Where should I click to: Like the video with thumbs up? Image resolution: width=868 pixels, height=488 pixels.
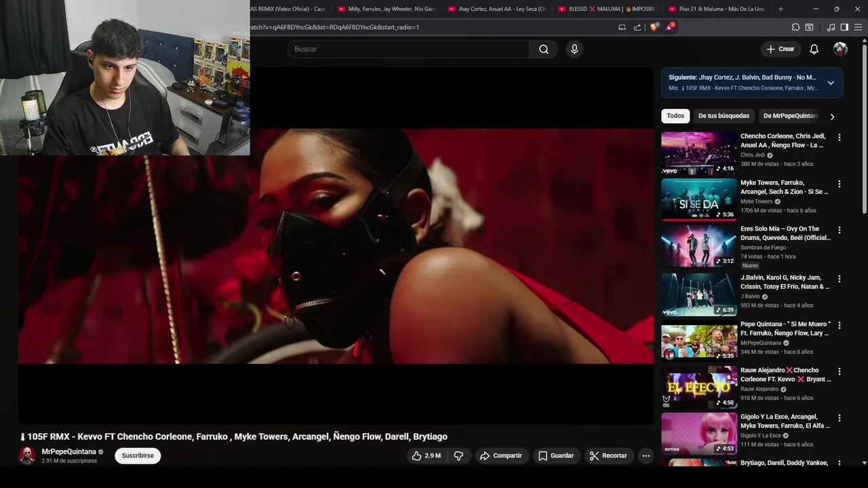coord(426,455)
